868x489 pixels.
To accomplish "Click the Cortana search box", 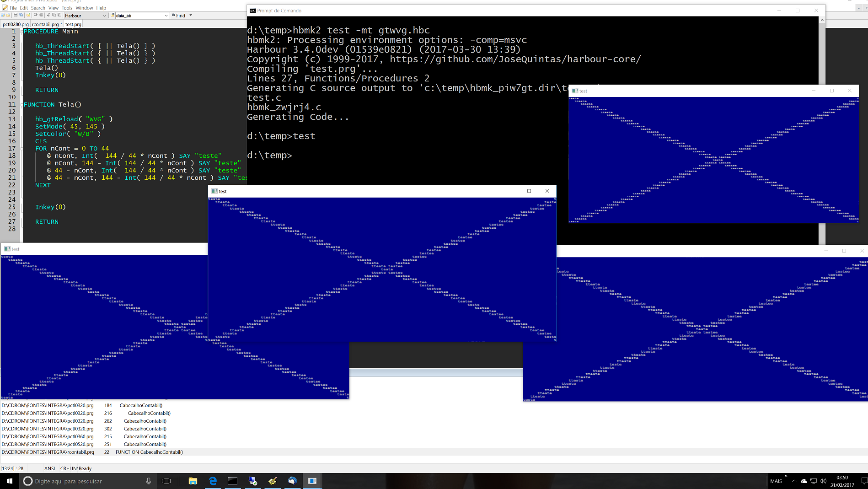I will pos(87,481).
